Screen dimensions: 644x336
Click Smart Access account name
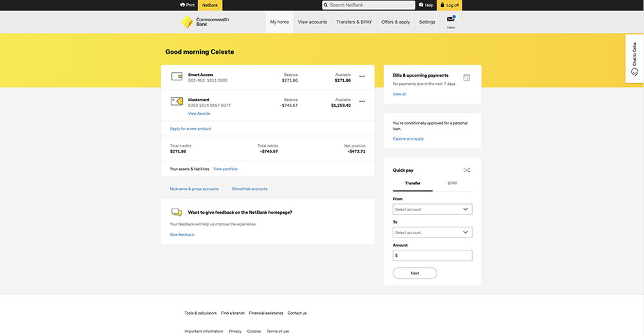click(x=200, y=75)
